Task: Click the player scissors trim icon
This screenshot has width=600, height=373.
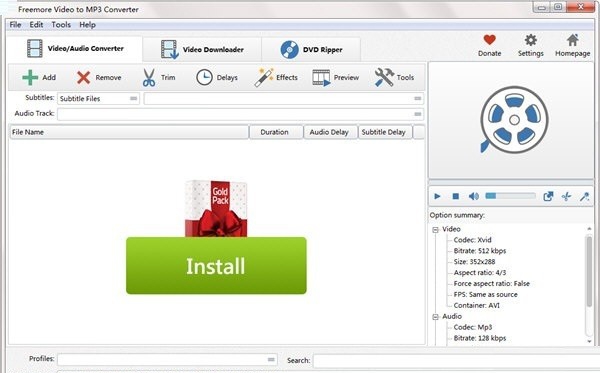Action: 566,196
